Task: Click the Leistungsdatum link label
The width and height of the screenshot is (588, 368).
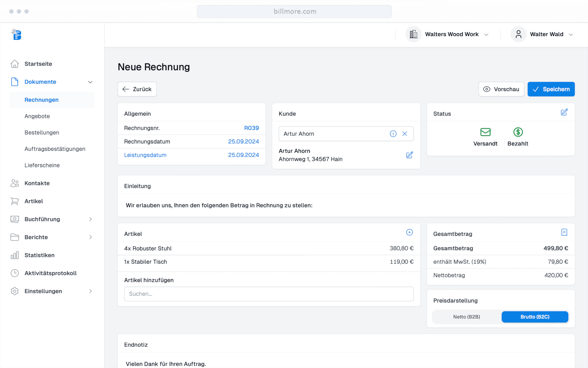Action: (145, 155)
